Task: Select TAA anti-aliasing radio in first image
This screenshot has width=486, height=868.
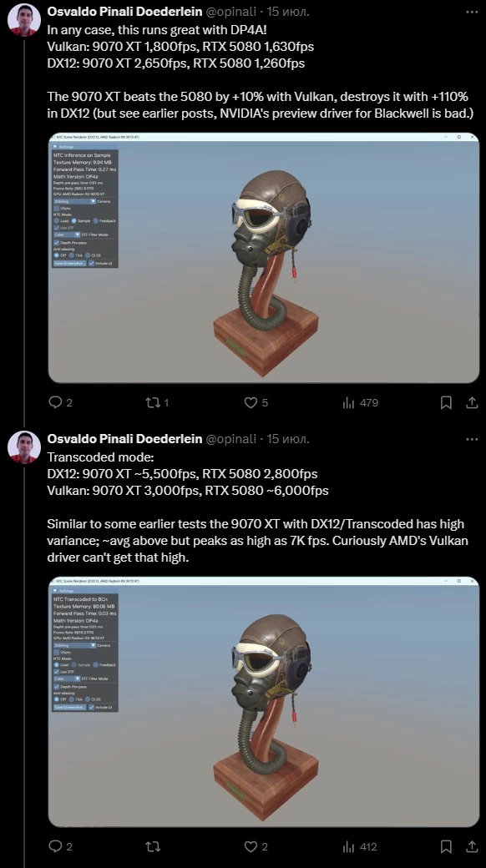Action: 72,255
